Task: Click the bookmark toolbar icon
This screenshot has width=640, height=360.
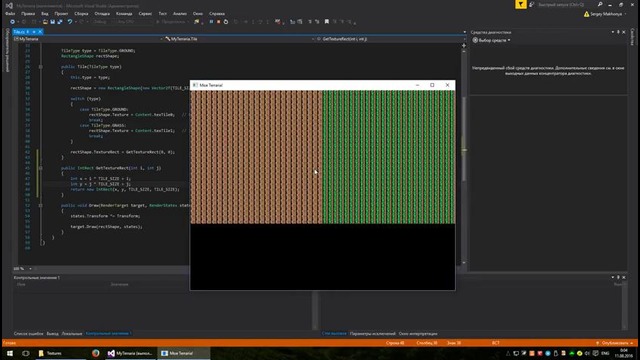Action: point(327,22)
